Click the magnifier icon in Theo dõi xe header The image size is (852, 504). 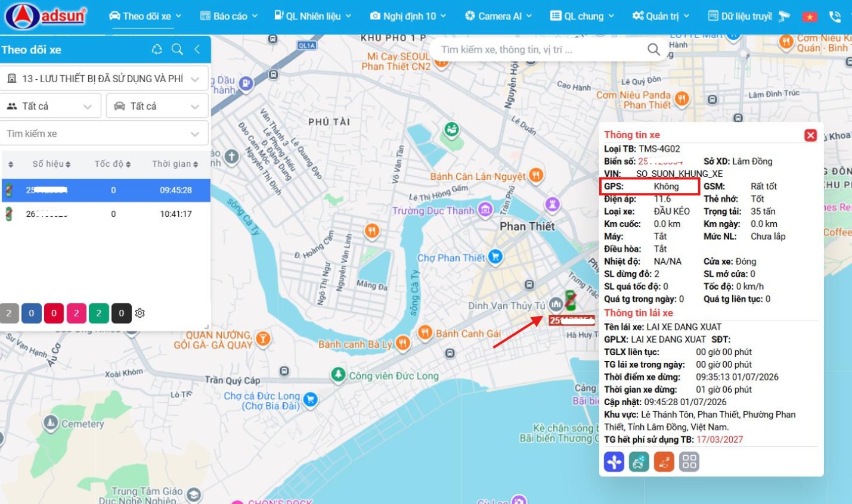pos(177,49)
